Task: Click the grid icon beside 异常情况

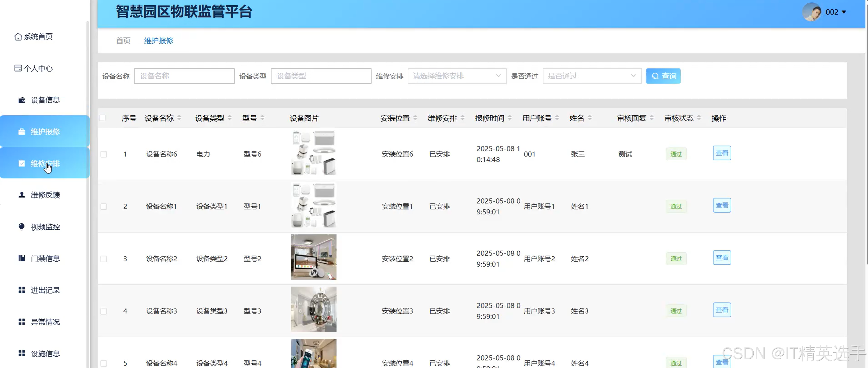Action: click(x=22, y=322)
